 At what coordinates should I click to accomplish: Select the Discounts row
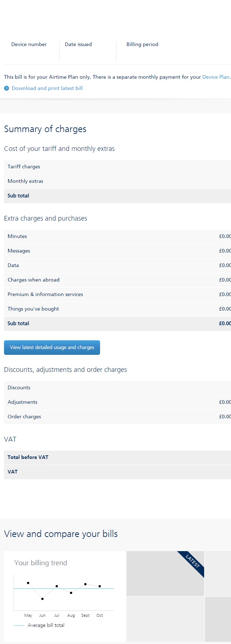(x=117, y=388)
